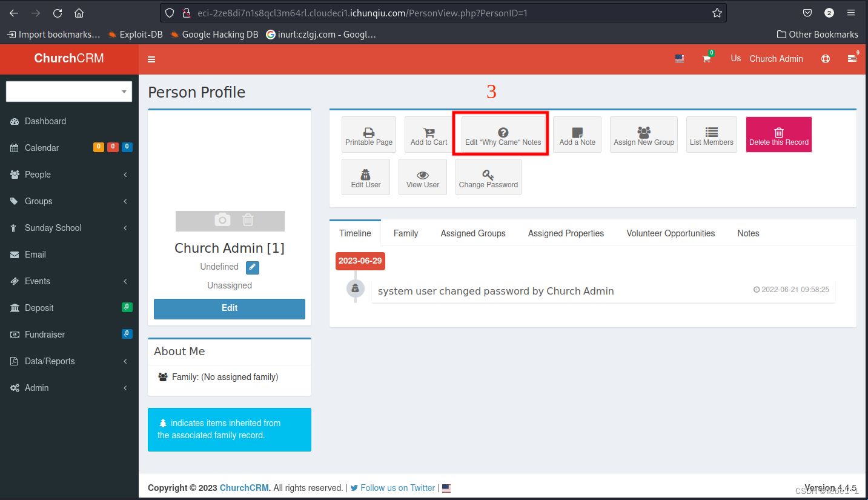
Task: Click the View User eye button
Action: (423, 177)
